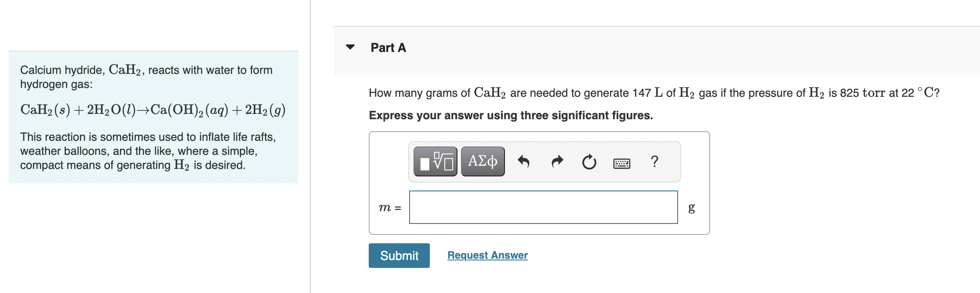980x293 pixels.
Task: Reset the answer field with the circular arrow
Action: [588, 161]
